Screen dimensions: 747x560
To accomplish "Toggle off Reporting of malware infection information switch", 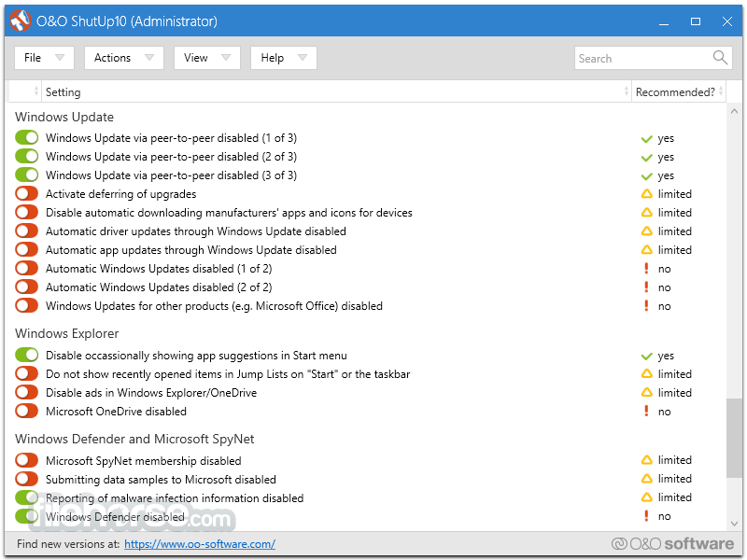I will coord(27,497).
